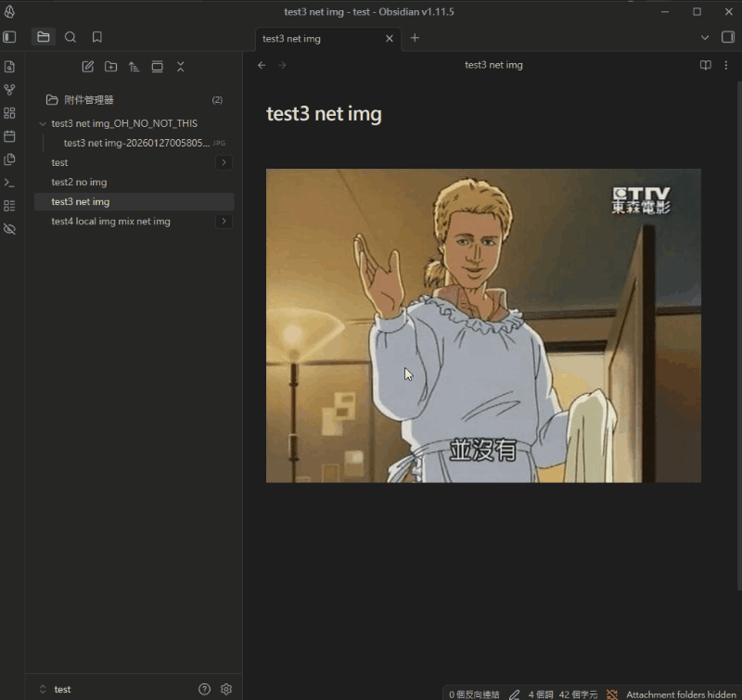Collapse all folders in explorer

(x=180, y=67)
